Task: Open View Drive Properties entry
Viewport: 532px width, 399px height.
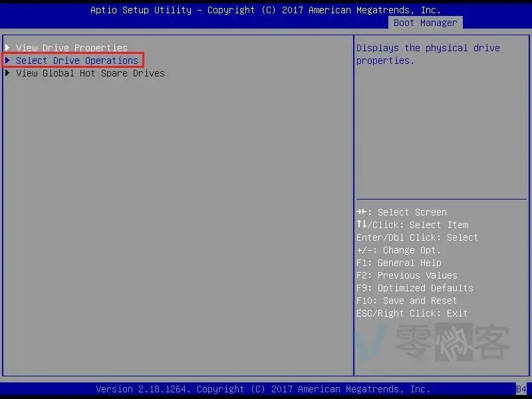Action: (x=71, y=48)
